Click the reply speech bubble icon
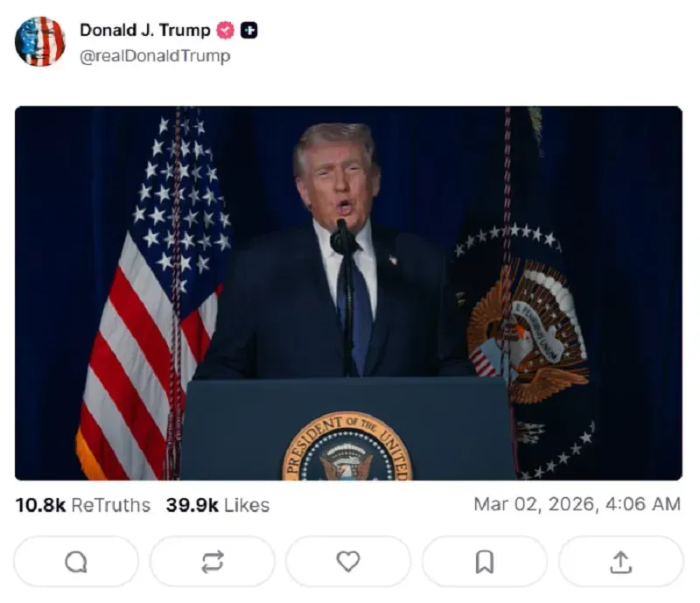This screenshot has width=700, height=603. coord(76,562)
